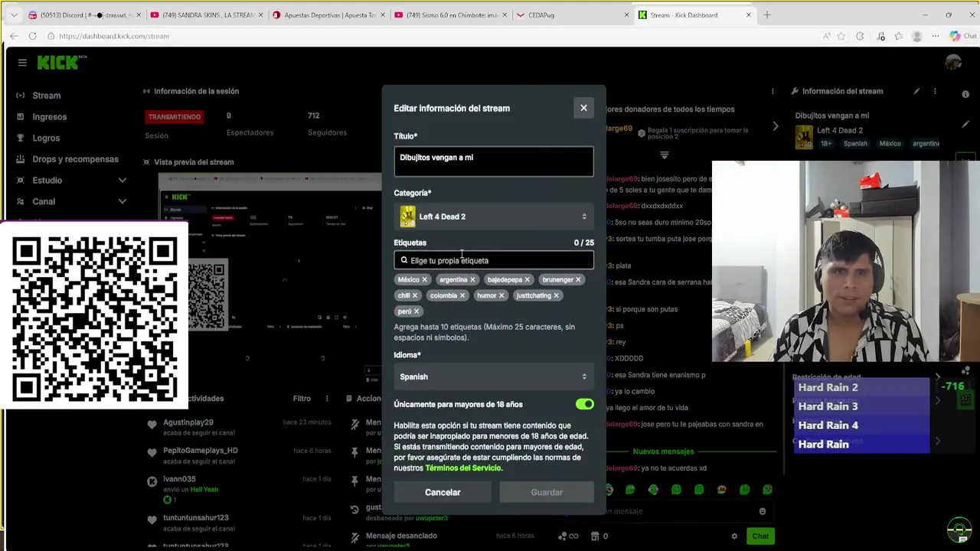
Task: Open donors leaderboard panel options menu
Action: tap(773, 91)
